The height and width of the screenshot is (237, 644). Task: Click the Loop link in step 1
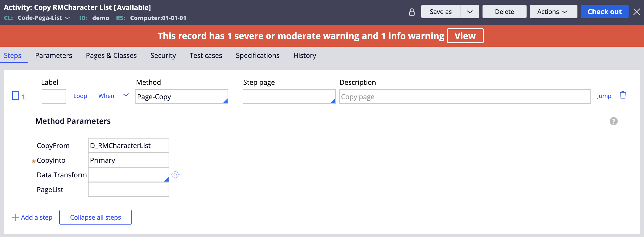coord(80,96)
